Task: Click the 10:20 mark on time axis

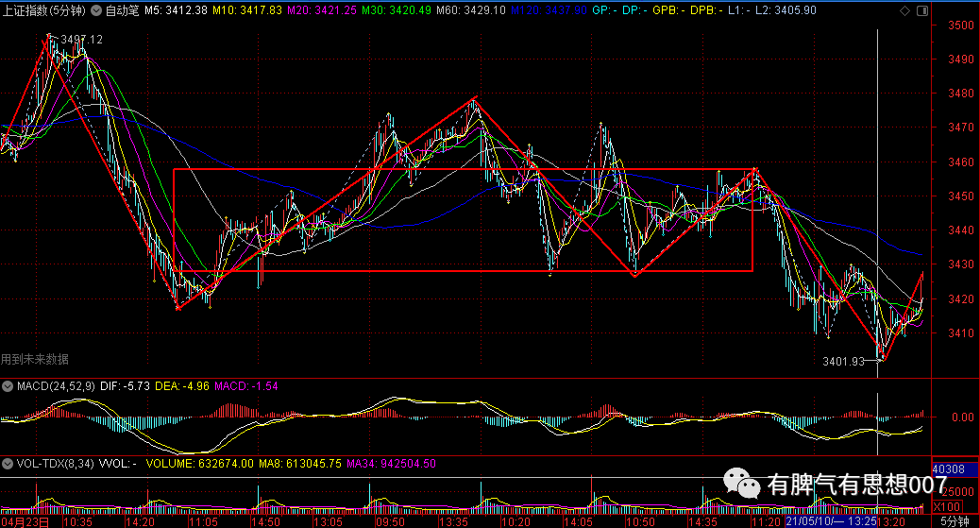Action: tap(515, 521)
